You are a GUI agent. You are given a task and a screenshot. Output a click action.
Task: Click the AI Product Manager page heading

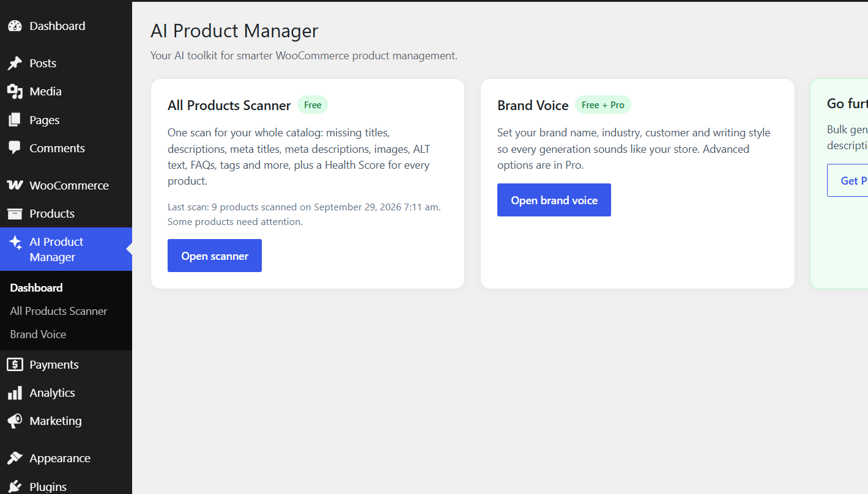pos(234,31)
